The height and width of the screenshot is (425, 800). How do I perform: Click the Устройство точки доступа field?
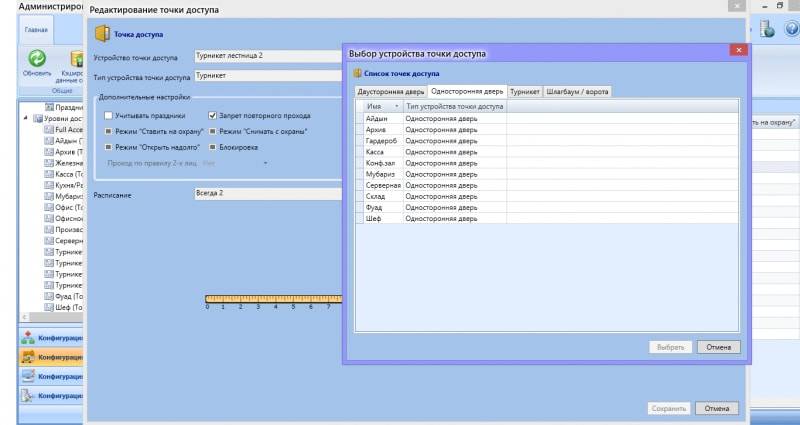[268, 56]
